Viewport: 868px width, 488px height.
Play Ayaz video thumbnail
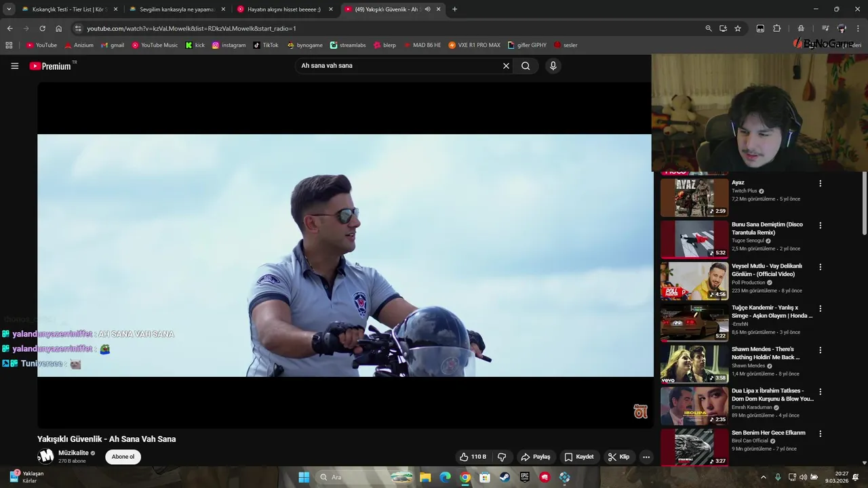coord(694,197)
